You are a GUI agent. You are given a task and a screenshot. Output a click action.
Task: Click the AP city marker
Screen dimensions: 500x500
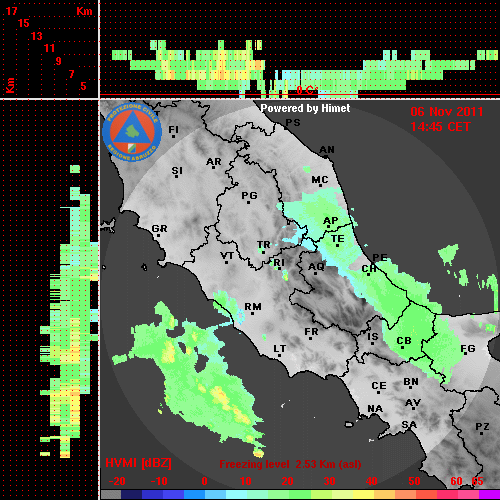pyautogui.click(x=330, y=222)
